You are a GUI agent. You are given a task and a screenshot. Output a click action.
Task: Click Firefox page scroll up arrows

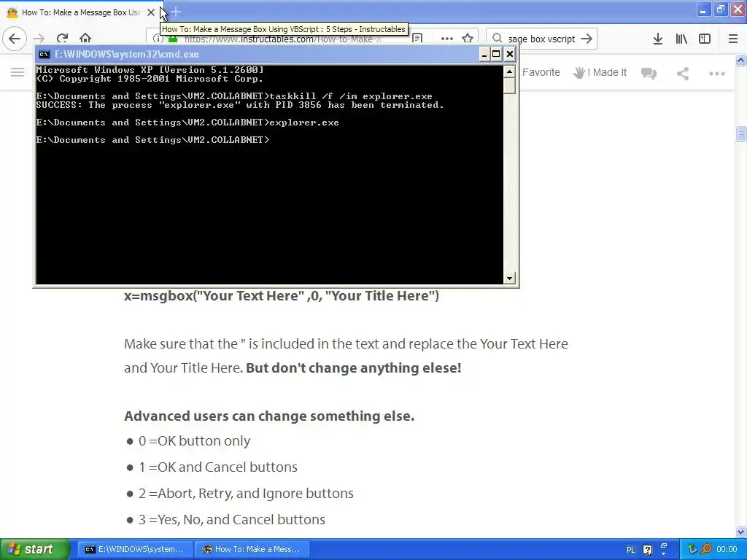[x=740, y=60]
